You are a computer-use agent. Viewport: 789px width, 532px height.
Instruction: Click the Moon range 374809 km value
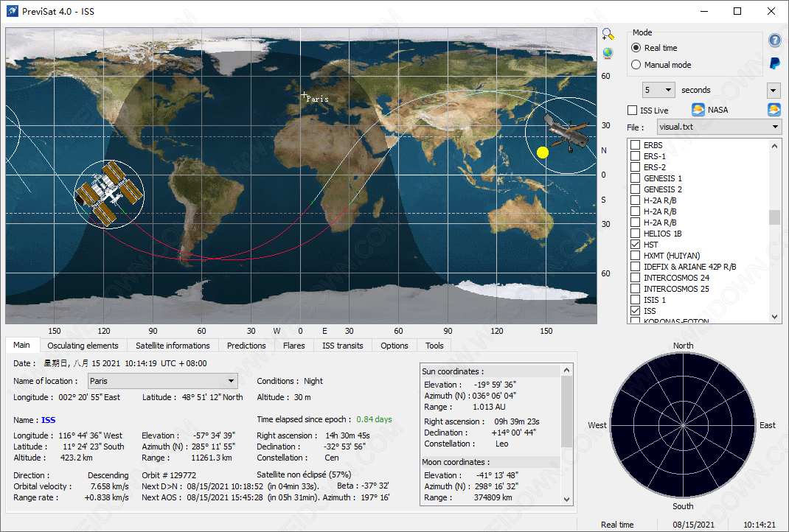[493, 497]
